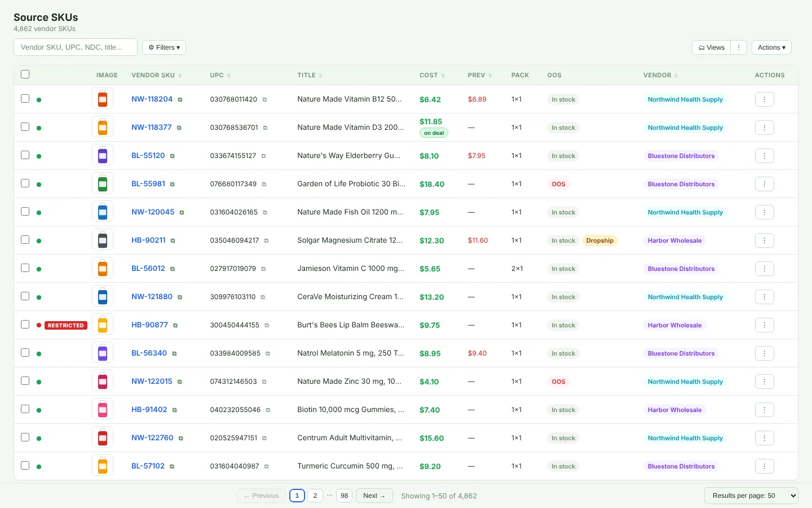Viewport: 812px width, 508px height.
Task: View product thumbnail for BL-55981
Action: [x=103, y=183]
